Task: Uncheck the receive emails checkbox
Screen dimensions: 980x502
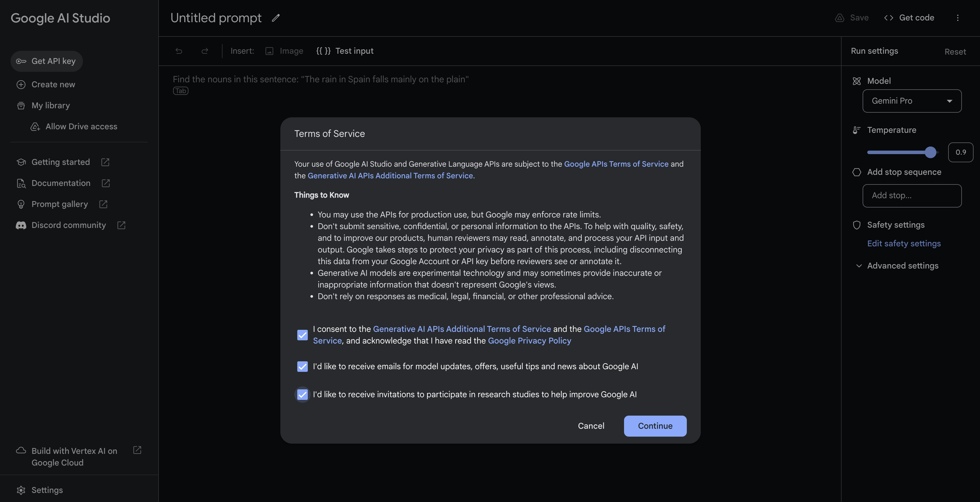Action: click(303, 366)
